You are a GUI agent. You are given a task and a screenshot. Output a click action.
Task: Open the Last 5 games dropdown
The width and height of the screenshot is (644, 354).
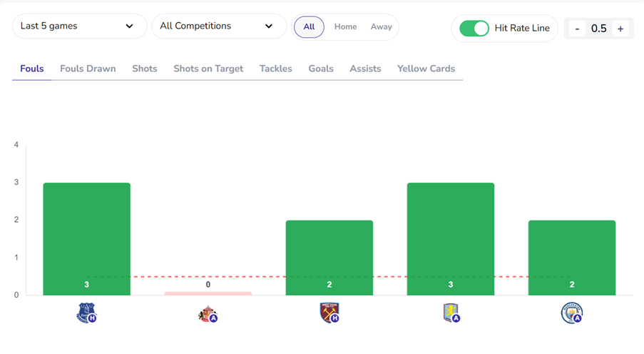coord(78,26)
